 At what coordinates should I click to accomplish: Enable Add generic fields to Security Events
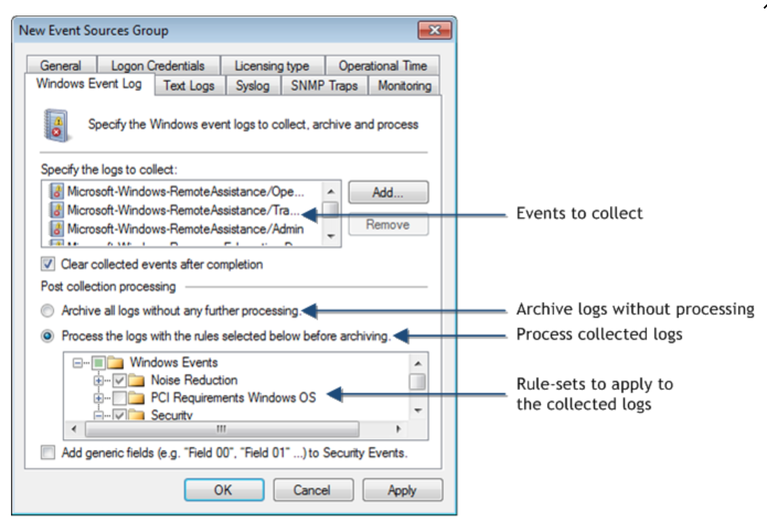(x=48, y=453)
